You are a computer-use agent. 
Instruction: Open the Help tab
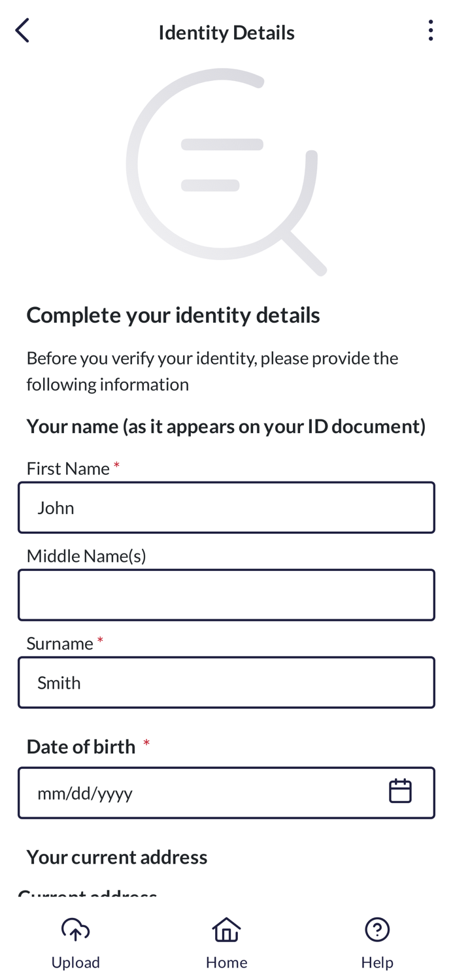[x=377, y=943]
